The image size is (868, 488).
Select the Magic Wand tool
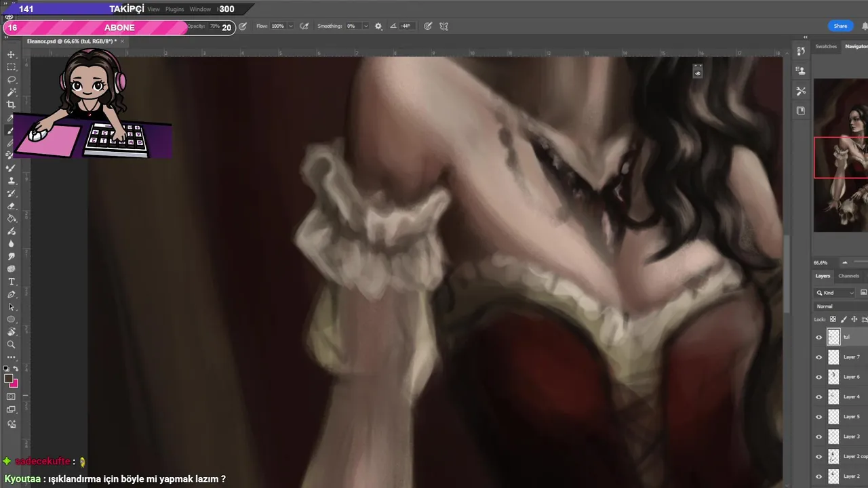click(11, 92)
